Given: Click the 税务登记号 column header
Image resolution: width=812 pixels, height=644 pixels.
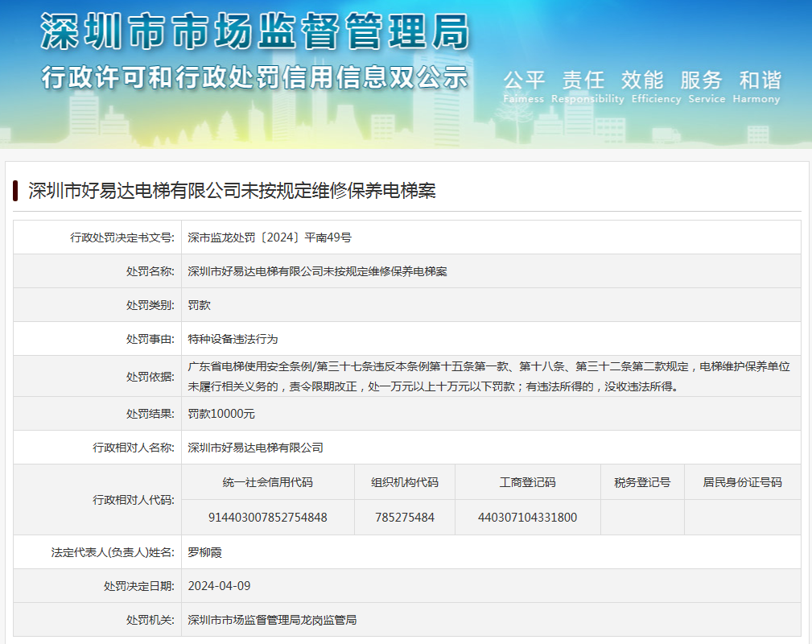Looking at the screenshot, I should [642, 482].
